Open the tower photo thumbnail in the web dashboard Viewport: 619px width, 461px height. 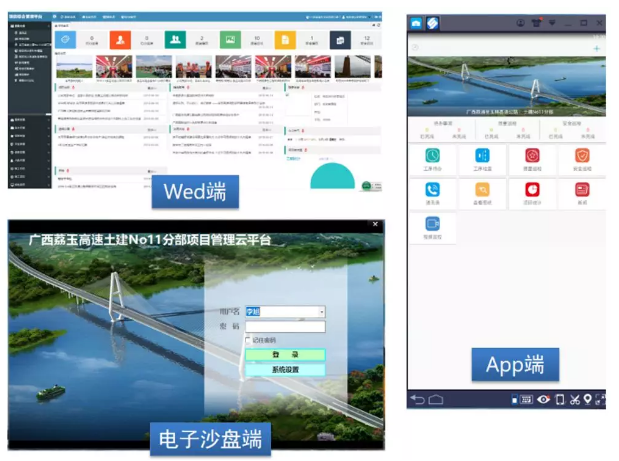coord(353,67)
